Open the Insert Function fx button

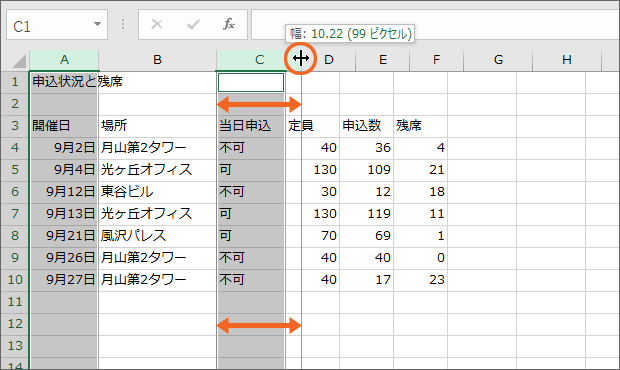(x=229, y=25)
